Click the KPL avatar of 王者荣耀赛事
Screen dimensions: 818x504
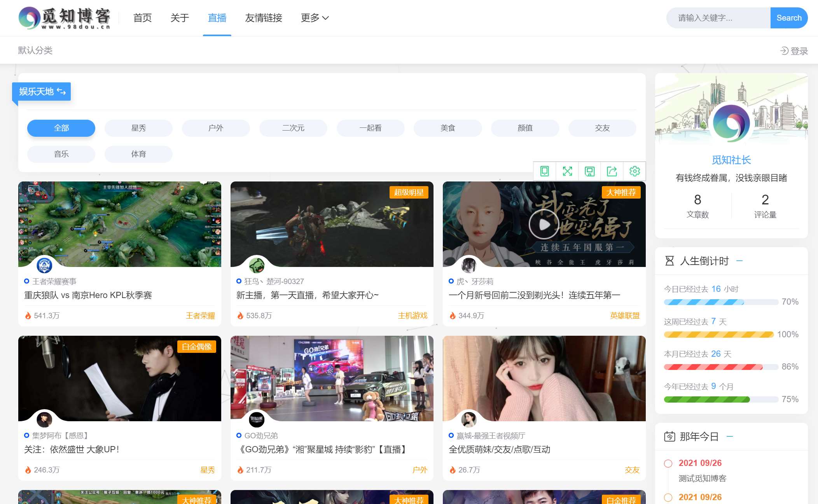(44, 265)
